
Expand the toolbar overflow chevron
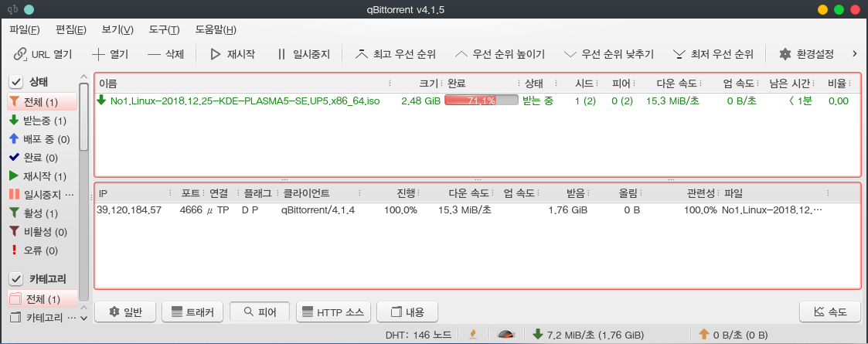[x=854, y=54]
